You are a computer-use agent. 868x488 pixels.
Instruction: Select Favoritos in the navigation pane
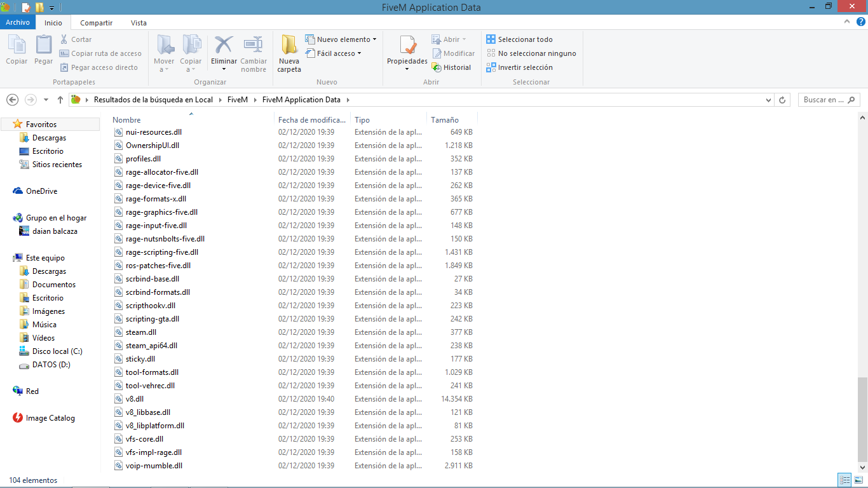pos(41,125)
